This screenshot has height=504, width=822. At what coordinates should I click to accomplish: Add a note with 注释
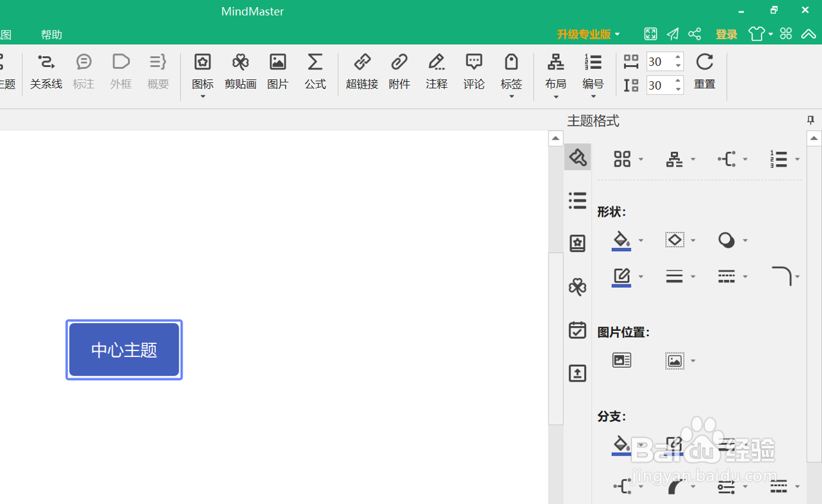[437, 72]
